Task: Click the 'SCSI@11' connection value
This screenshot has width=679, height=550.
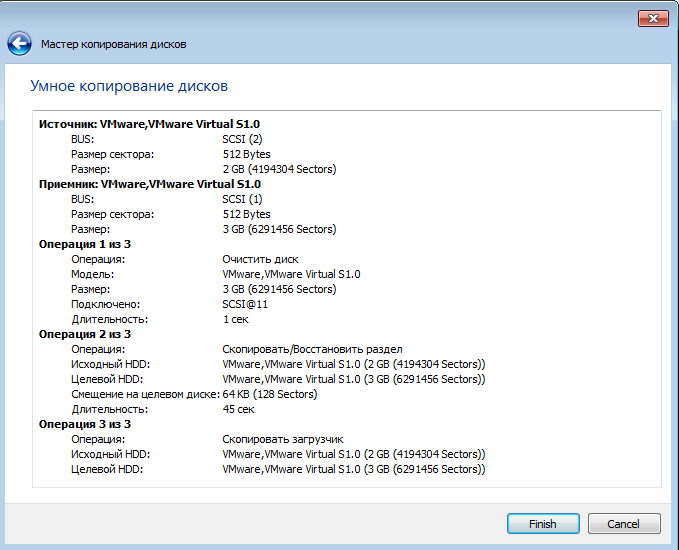Action: (245, 304)
